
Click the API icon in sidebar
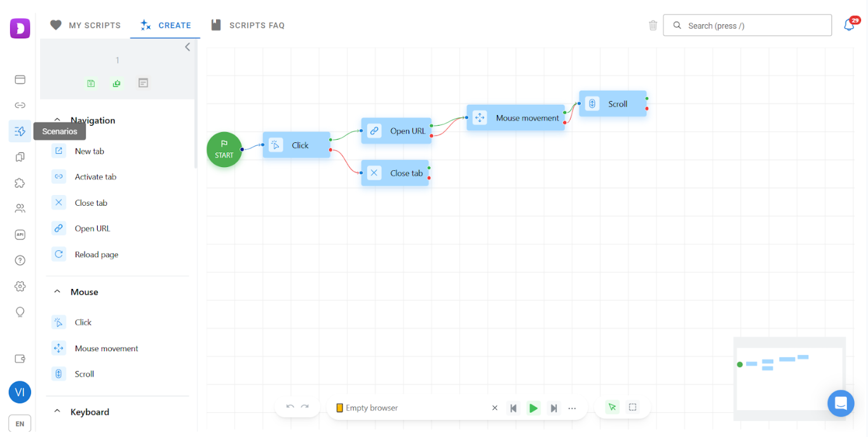tap(20, 234)
